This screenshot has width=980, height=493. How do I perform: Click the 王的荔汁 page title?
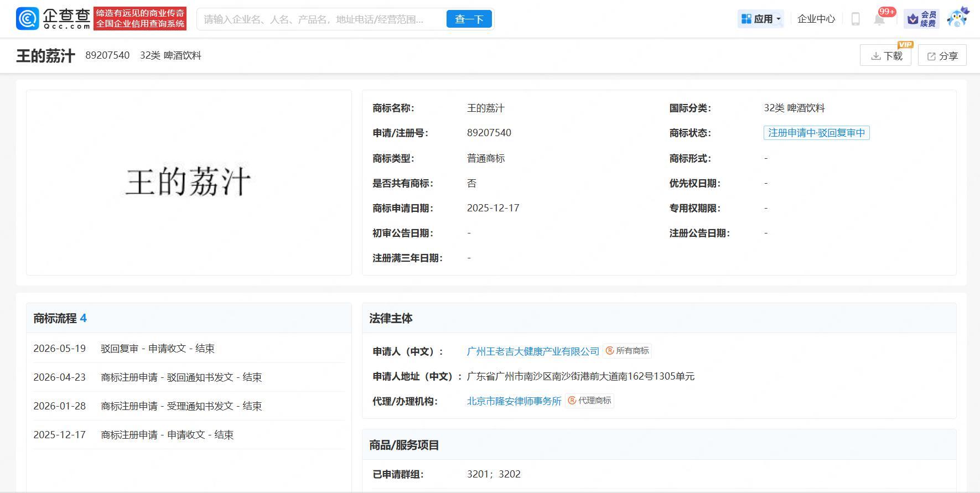coord(45,56)
